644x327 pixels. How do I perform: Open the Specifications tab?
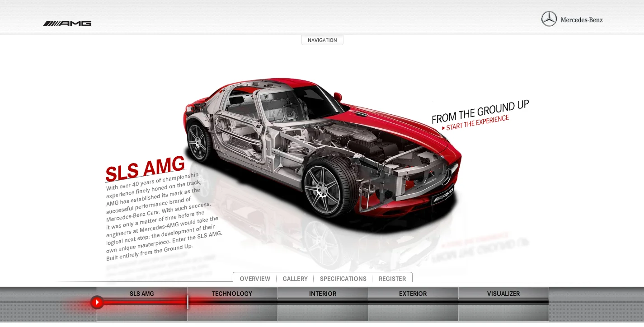point(343,279)
